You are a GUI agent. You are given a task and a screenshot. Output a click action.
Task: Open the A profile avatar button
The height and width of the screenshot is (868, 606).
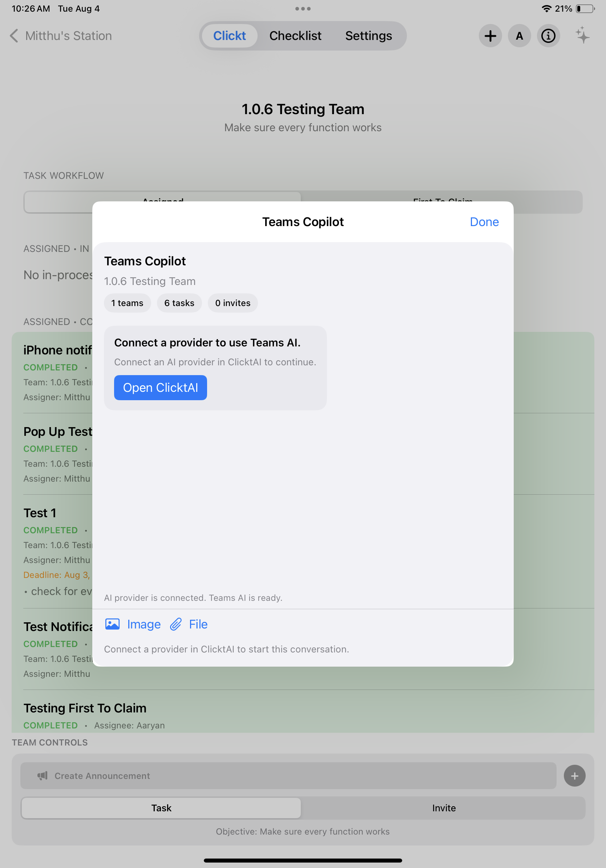coord(519,36)
